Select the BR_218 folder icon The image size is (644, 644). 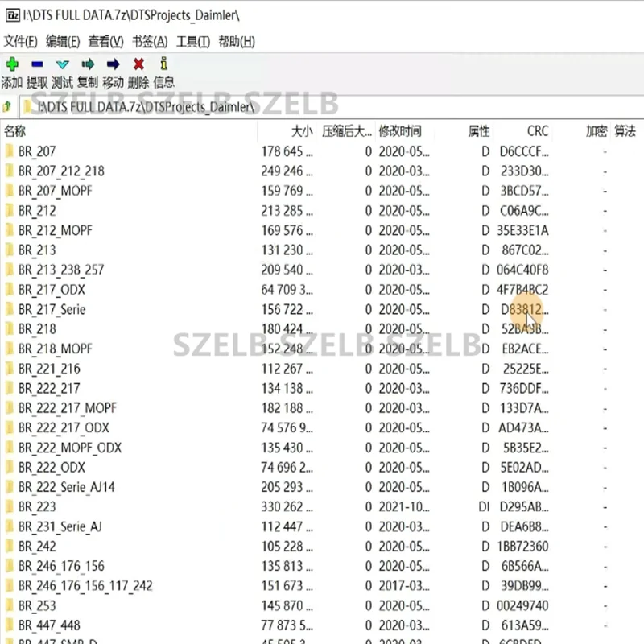click(x=9, y=329)
